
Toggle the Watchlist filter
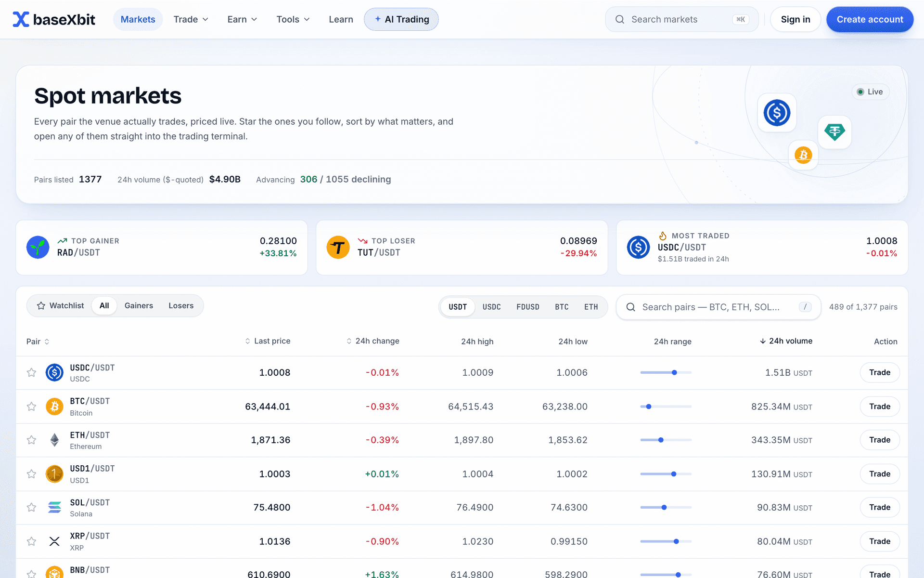click(60, 305)
